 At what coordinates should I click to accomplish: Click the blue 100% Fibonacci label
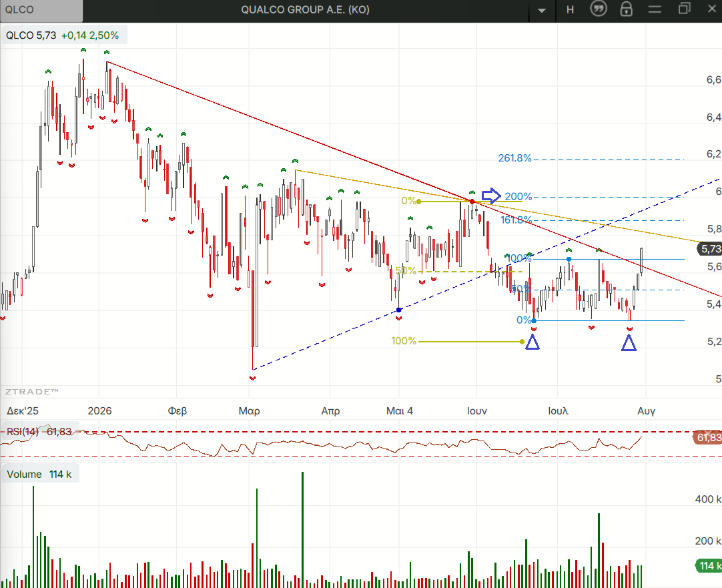tap(519, 258)
